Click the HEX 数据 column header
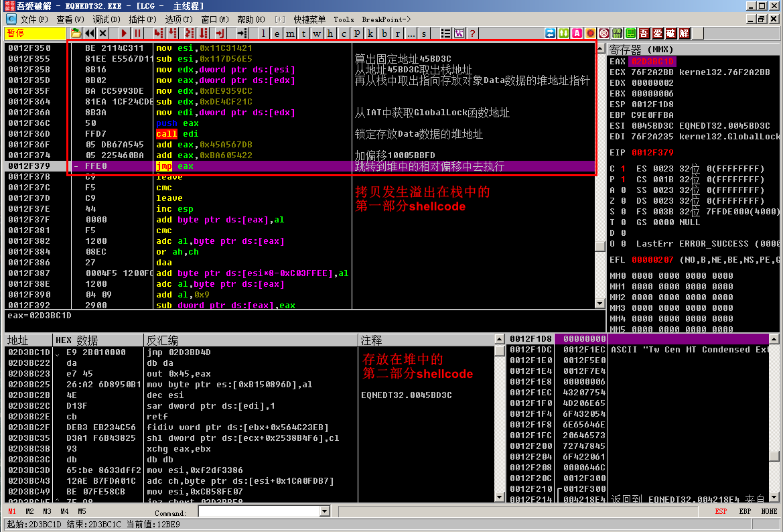This screenshot has height=532, width=783. point(98,340)
